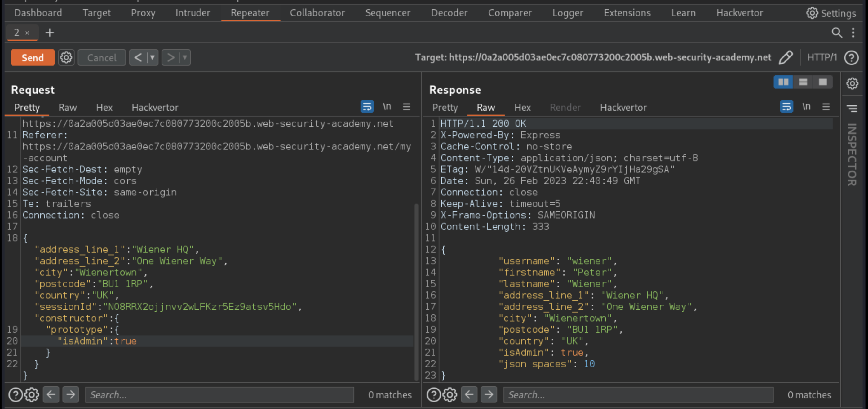Expand back history dropdown arrow
Image resolution: width=868 pixels, height=409 pixels.
[153, 58]
